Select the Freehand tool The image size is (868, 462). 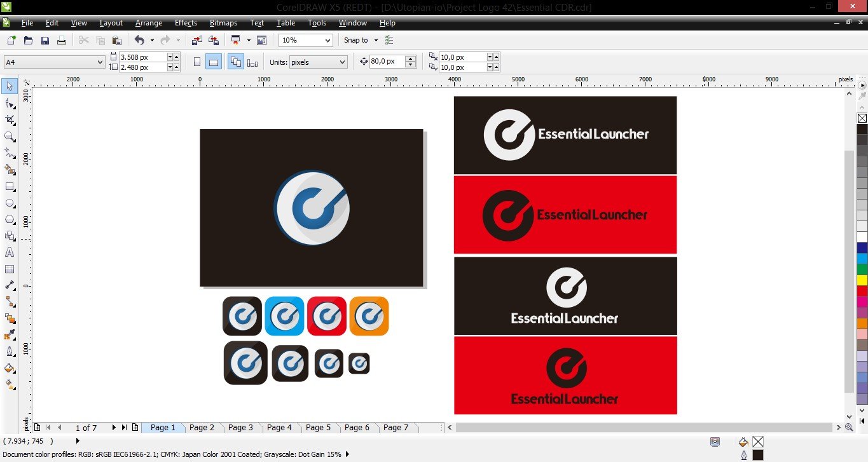point(10,153)
